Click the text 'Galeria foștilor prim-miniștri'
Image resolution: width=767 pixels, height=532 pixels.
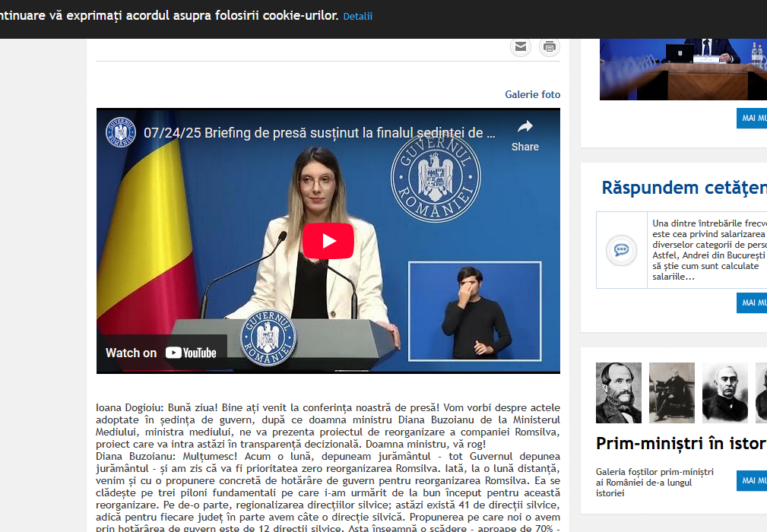point(654,472)
